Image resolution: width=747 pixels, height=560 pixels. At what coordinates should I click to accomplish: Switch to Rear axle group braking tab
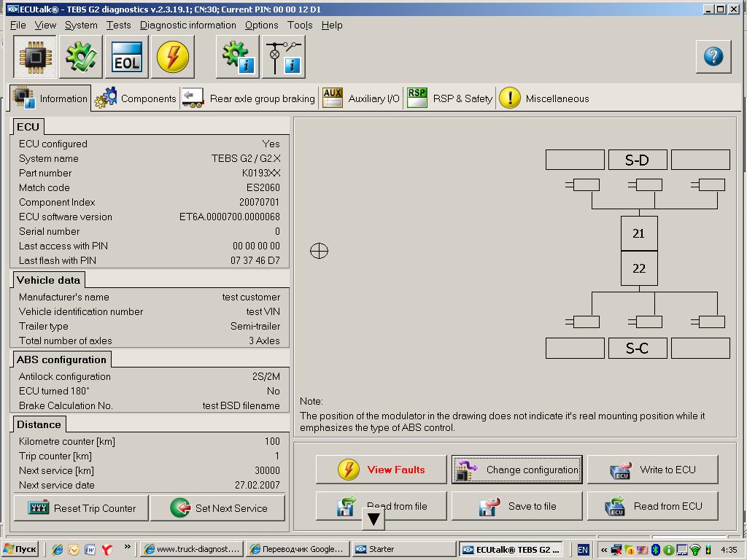tap(248, 98)
